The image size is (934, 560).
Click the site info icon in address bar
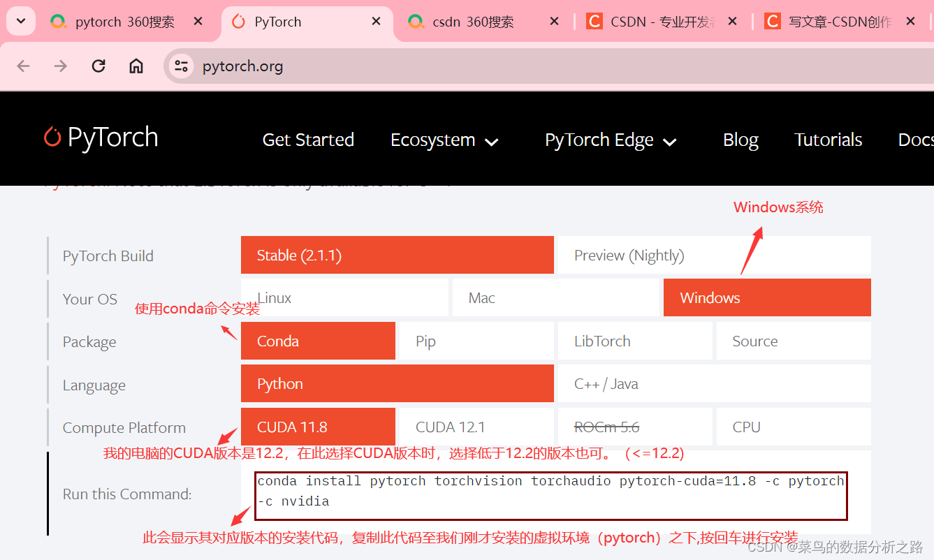[180, 66]
